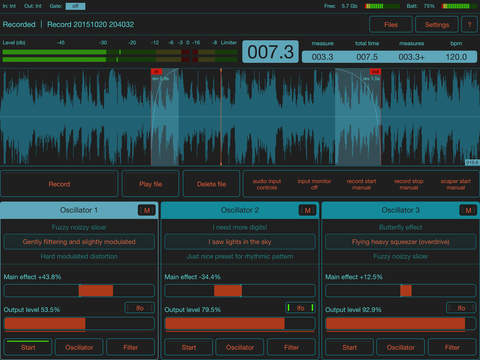
Task: Change scaper start manual mode
Action: (x=456, y=184)
